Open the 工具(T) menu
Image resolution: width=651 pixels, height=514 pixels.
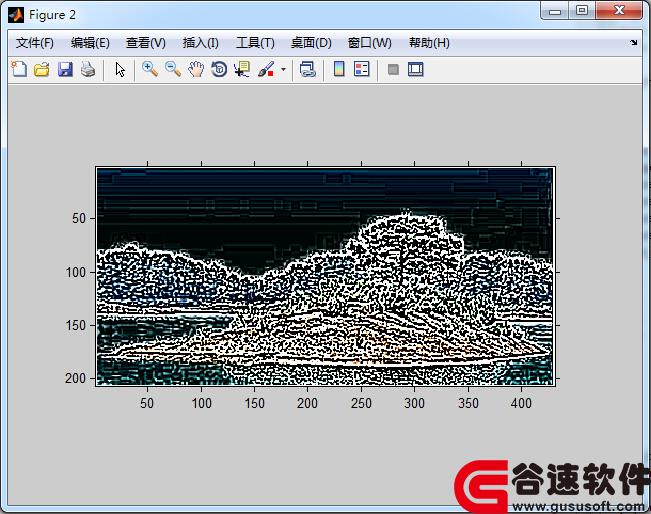click(255, 43)
